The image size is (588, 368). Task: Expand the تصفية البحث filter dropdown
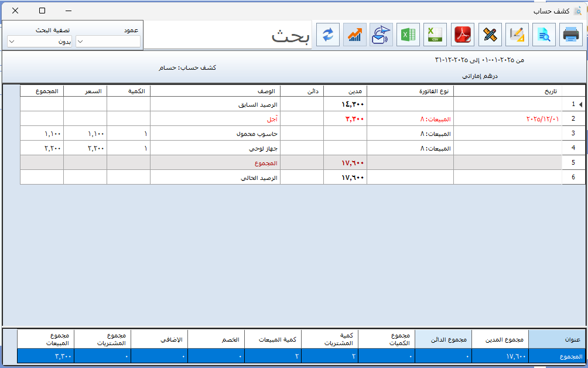39,42
